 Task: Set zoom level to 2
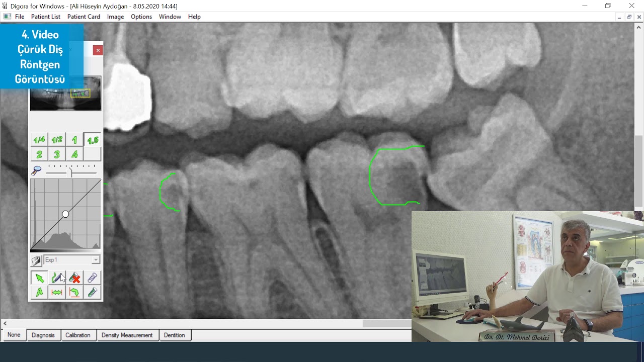click(x=39, y=154)
